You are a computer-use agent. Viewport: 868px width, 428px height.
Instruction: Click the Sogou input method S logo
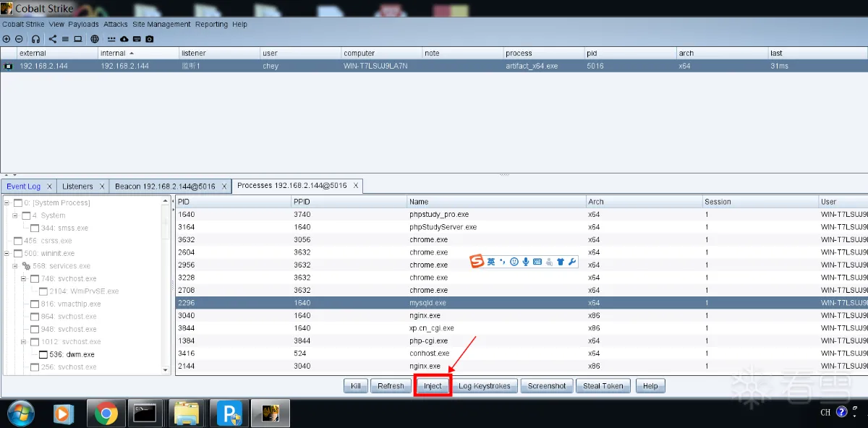477,261
